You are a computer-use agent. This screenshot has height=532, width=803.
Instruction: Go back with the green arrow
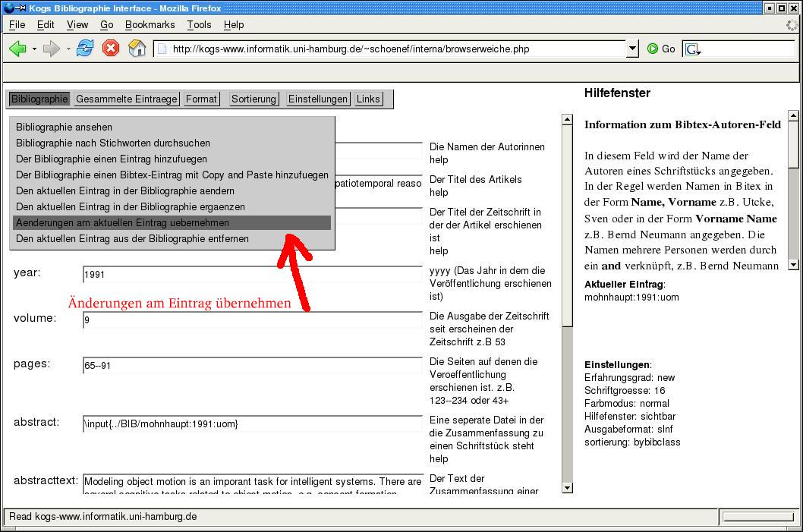[x=17, y=49]
